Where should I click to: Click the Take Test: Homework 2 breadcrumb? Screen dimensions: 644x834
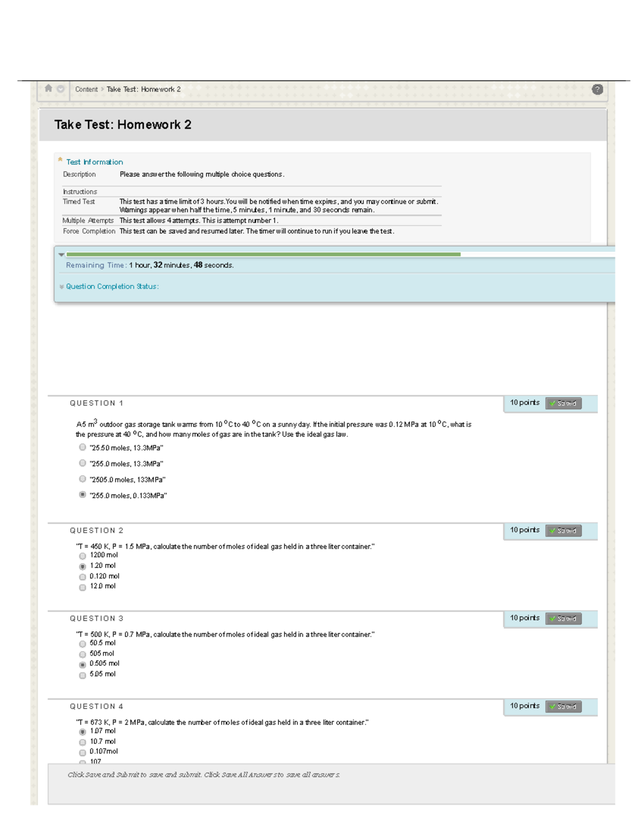(x=143, y=90)
